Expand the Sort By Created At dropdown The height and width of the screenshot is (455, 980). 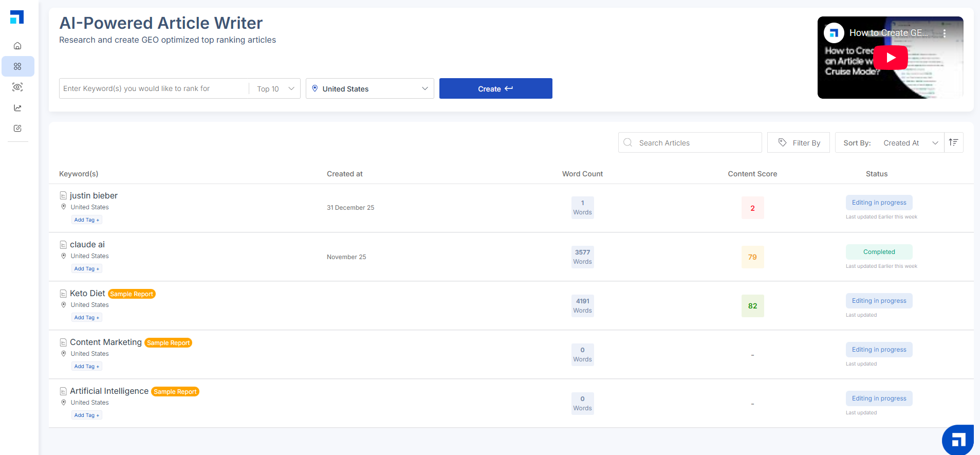coord(910,143)
